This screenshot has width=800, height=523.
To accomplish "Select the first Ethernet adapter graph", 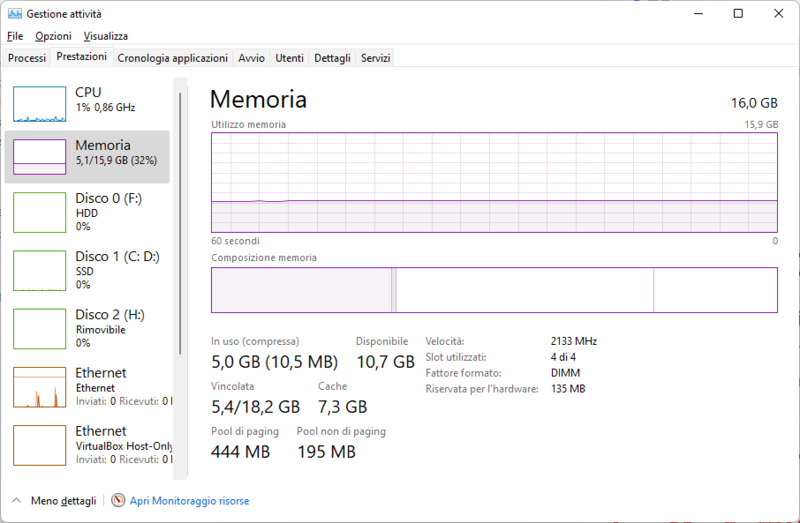I will (x=39, y=387).
